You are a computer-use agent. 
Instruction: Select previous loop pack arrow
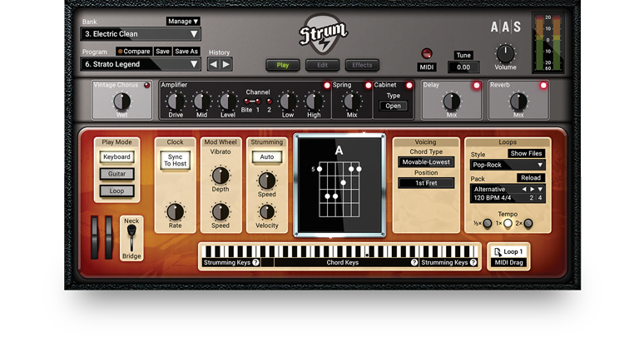click(x=524, y=189)
